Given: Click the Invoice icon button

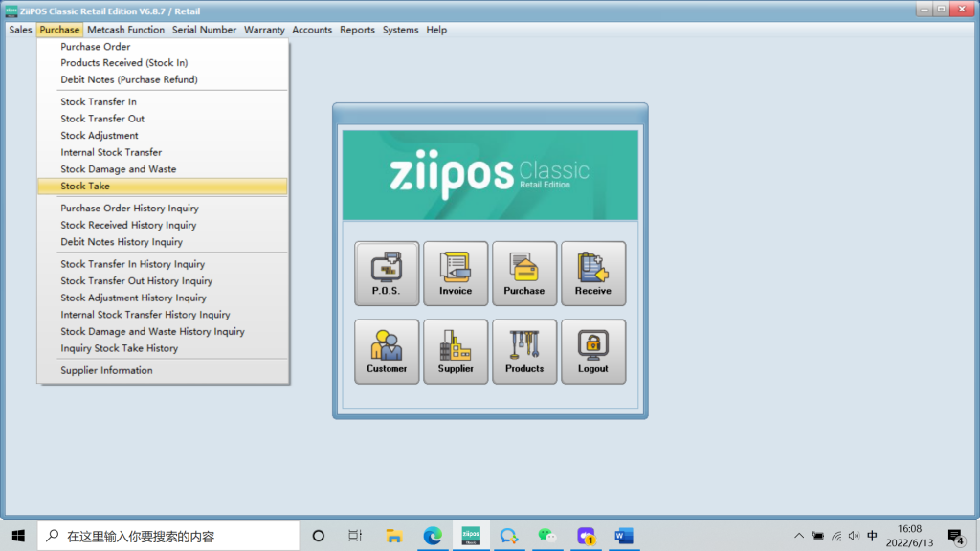Looking at the screenshot, I should 456,273.
